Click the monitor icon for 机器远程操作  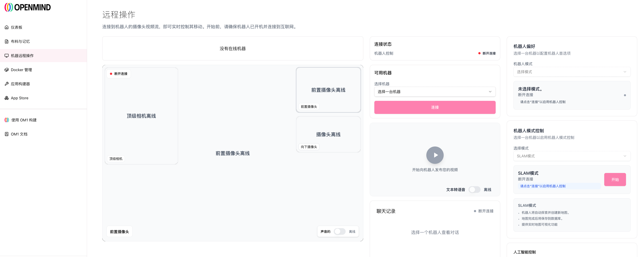(x=6, y=56)
